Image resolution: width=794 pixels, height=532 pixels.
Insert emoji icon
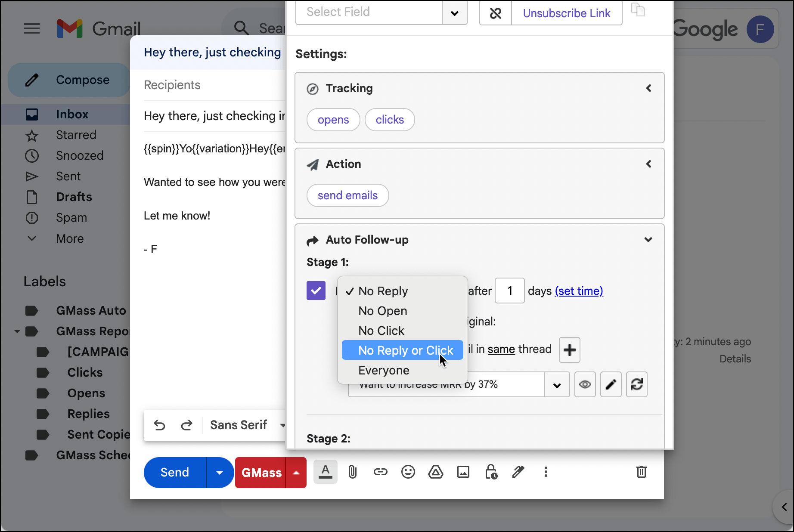click(408, 472)
